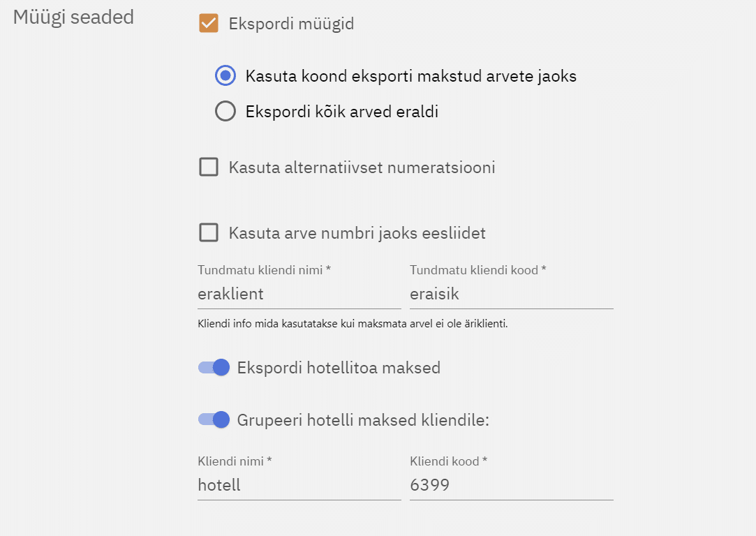Edit the Kliendi nimi field containing 'hotell'

coord(299,485)
